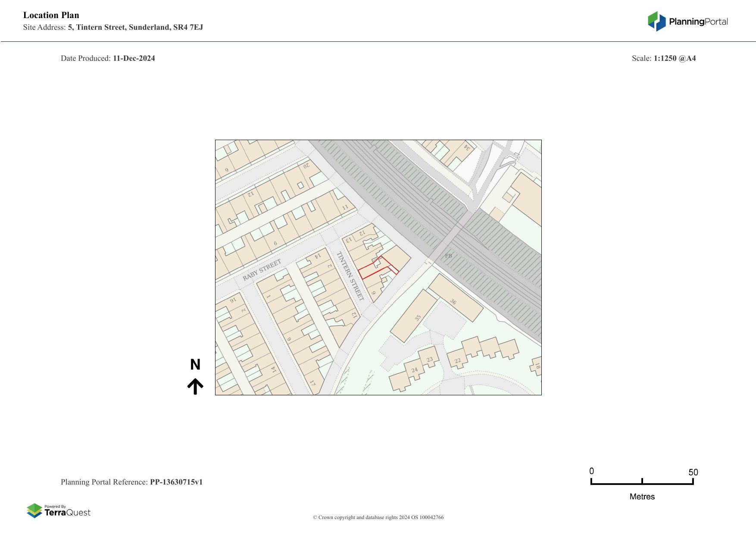Click building number 35 on map
756x535 pixels.
[x=418, y=318]
